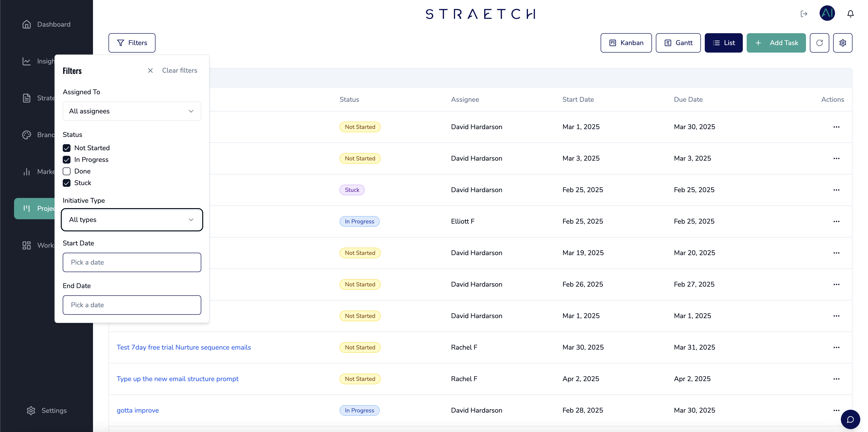The height and width of the screenshot is (432, 868).
Task: Click the AI profile avatar
Action: point(827,14)
